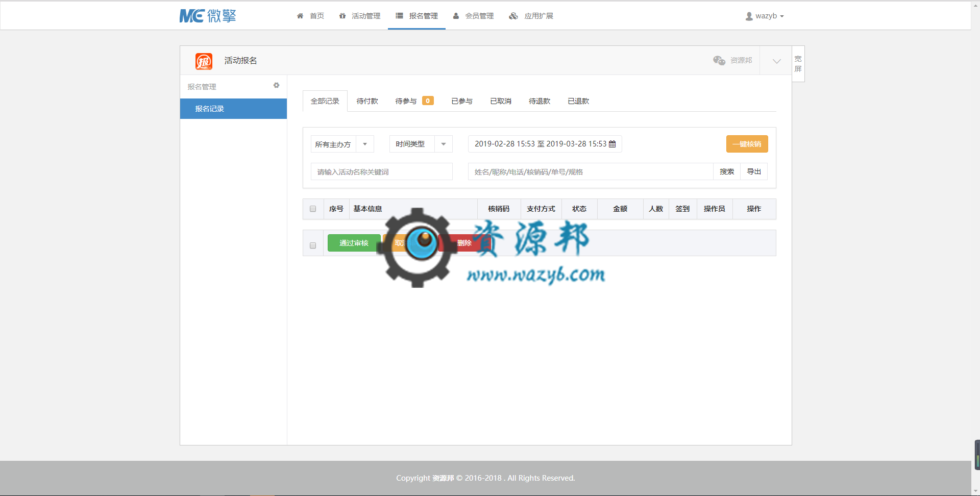Click the 搜索 button
Viewport: 980px width, 496px height.
(x=727, y=171)
